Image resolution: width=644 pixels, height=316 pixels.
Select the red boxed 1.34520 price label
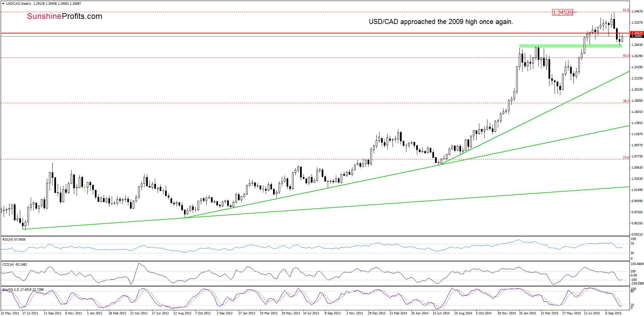click(x=563, y=13)
